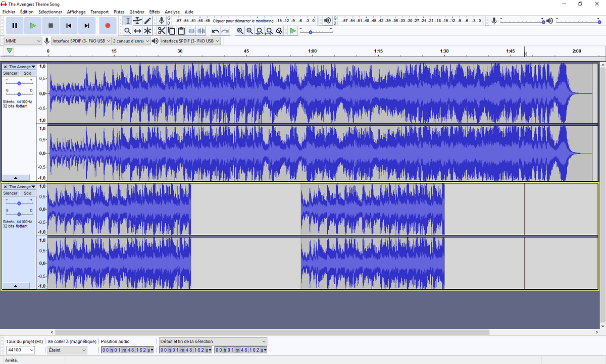Viewport: 606px width, 364px height.
Task: Play at speed with the small green arrow
Action: click(293, 31)
